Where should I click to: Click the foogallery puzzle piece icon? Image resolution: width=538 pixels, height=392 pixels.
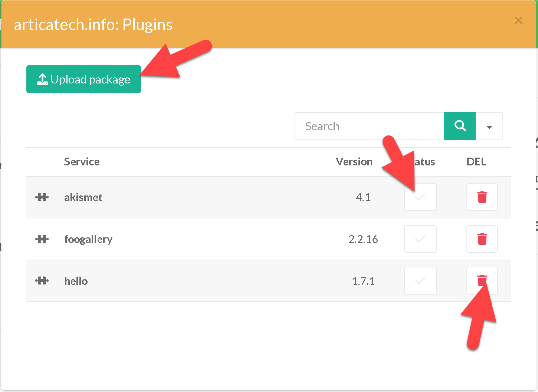[x=42, y=239]
